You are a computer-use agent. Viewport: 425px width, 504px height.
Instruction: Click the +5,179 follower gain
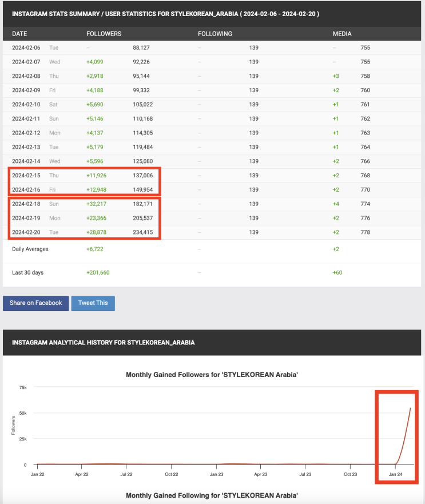coord(95,147)
